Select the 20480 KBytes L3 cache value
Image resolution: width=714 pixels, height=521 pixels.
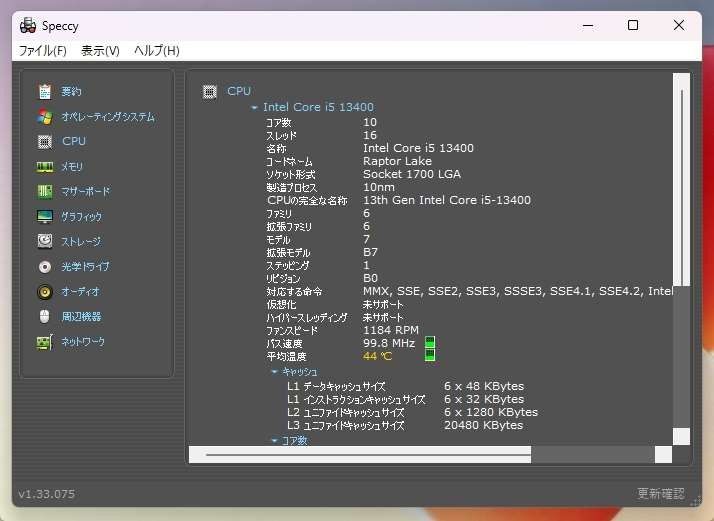point(484,425)
